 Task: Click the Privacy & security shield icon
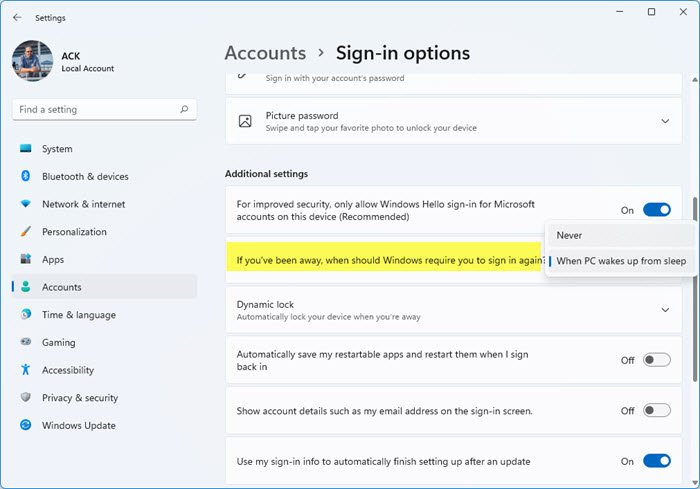(x=26, y=397)
